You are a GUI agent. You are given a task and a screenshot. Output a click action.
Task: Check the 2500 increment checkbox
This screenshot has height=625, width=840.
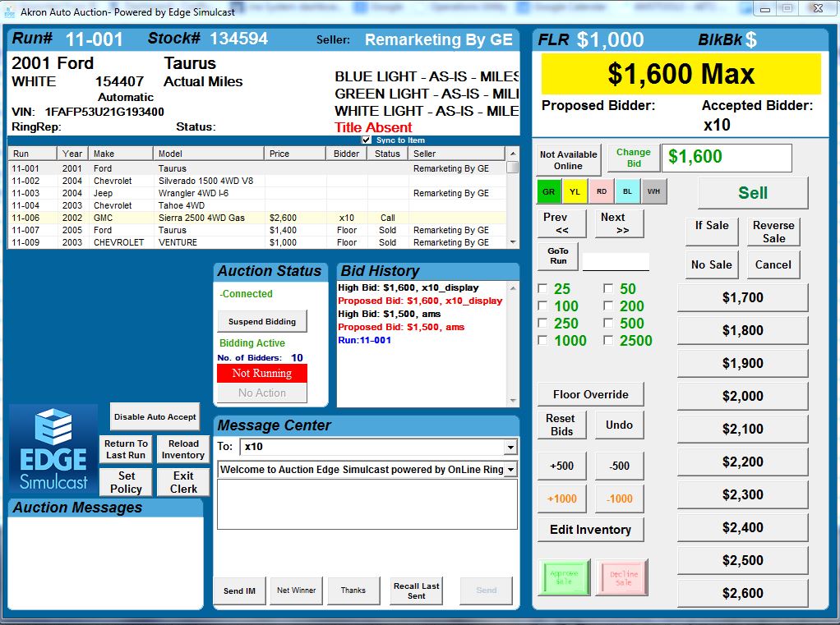(608, 340)
